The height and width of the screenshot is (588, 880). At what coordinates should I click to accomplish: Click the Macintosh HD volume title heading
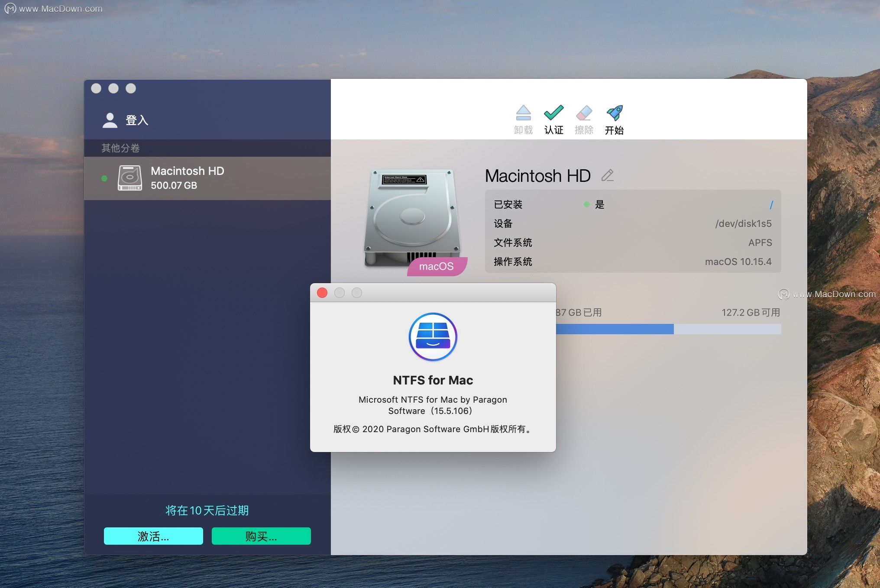coord(537,176)
